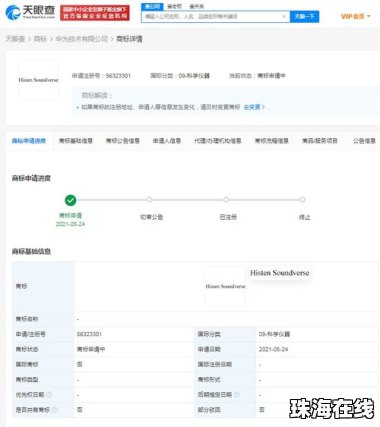
Task: Click the 2021-06-24 application date cell
Action: pos(273,349)
